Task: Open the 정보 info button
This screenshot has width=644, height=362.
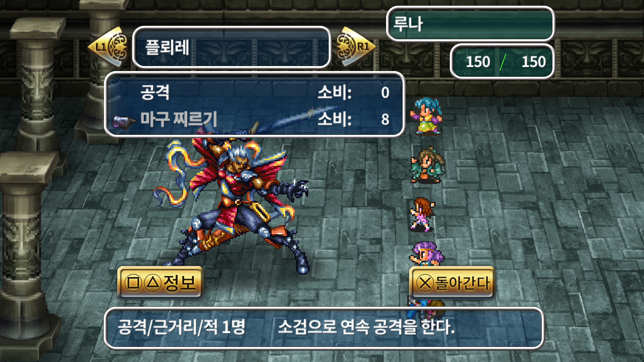Action: pos(160,283)
